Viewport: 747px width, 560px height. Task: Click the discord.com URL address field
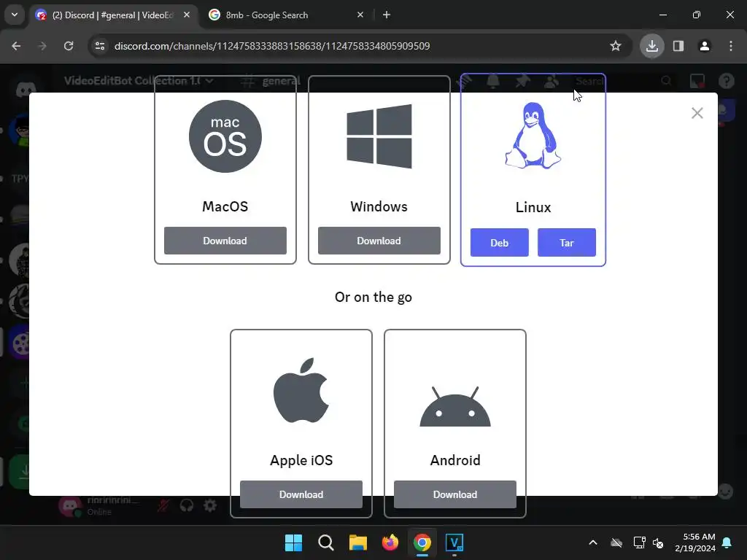(x=272, y=46)
